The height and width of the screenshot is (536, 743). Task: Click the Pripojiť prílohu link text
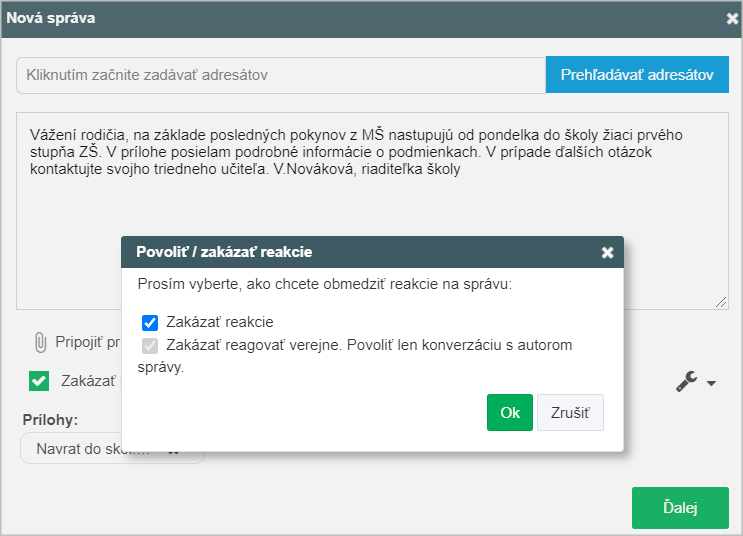(x=88, y=342)
